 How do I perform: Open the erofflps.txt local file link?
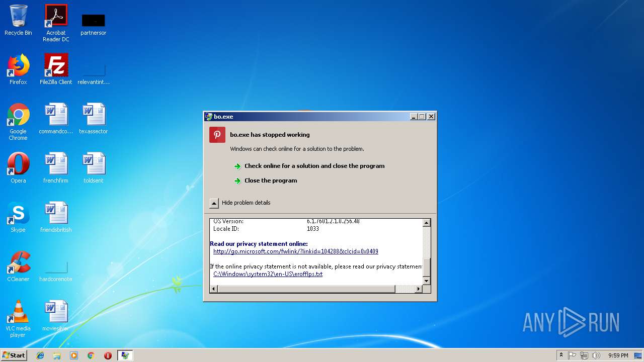(268, 274)
